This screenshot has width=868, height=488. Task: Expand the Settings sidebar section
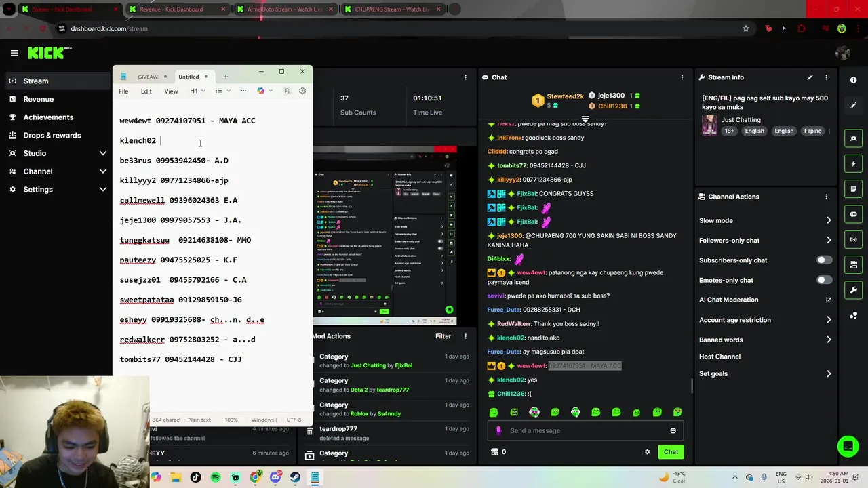click(103, 190)
